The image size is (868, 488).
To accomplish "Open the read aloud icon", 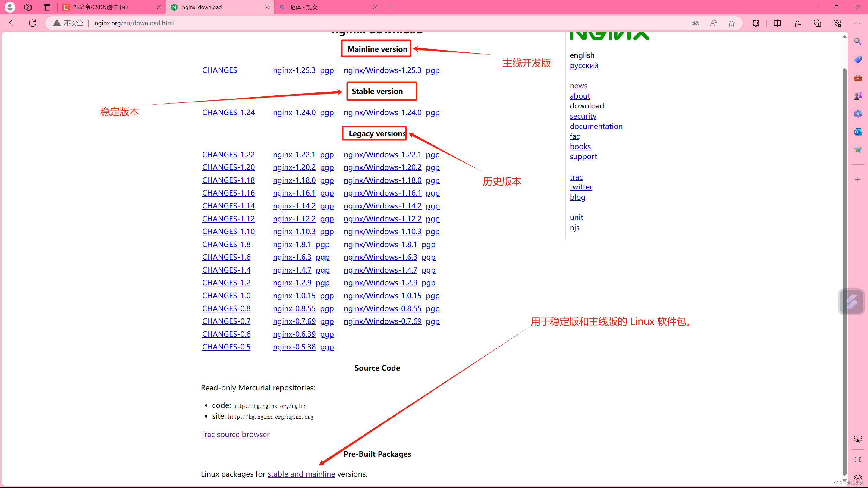I will 713,23.
